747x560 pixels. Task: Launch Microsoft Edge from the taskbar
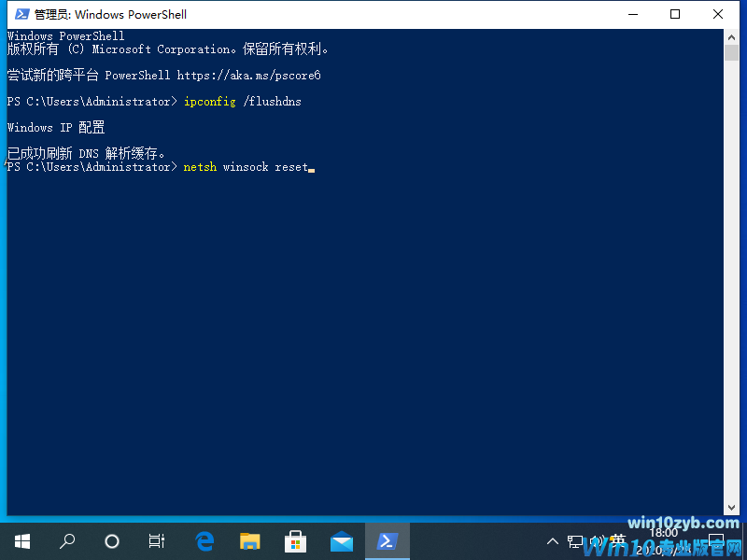click(204, 541)
